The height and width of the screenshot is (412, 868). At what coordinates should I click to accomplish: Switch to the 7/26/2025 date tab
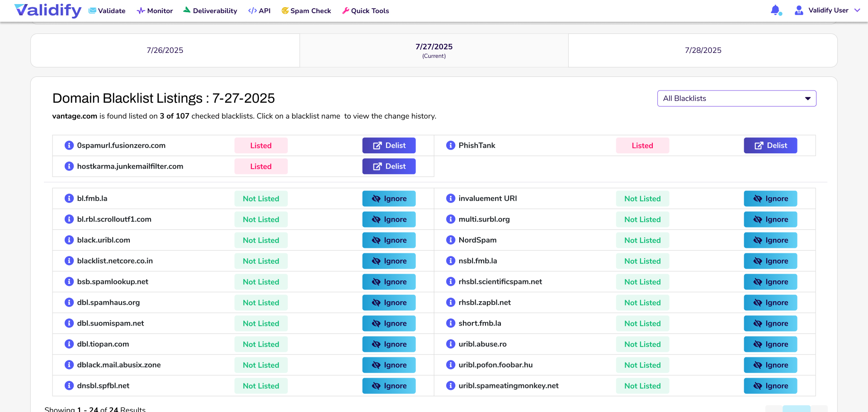(x=165, y=50)
